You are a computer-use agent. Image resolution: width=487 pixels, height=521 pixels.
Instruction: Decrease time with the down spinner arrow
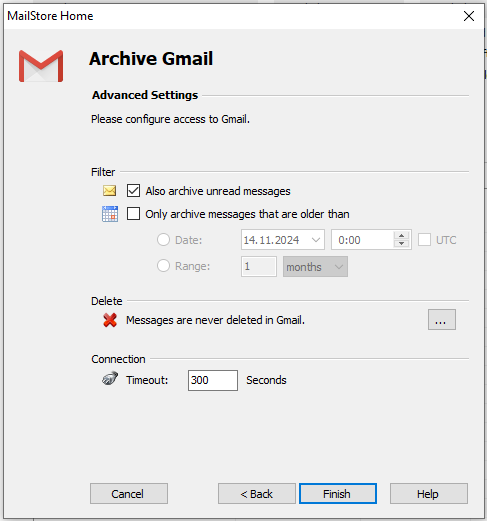pos(401,244)
